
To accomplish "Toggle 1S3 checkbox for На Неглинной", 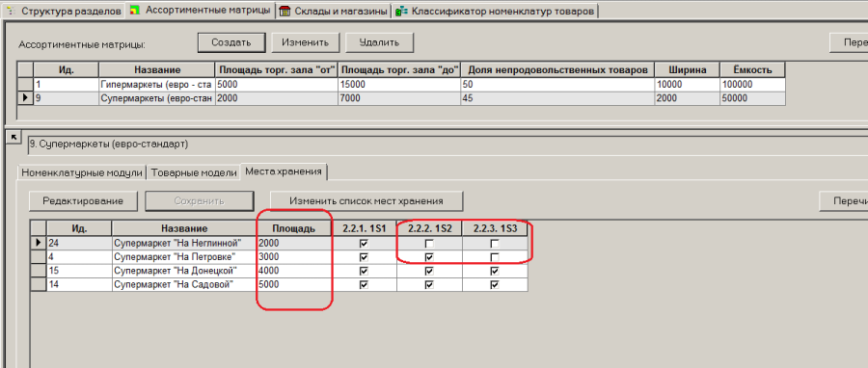I will point(495,243).
